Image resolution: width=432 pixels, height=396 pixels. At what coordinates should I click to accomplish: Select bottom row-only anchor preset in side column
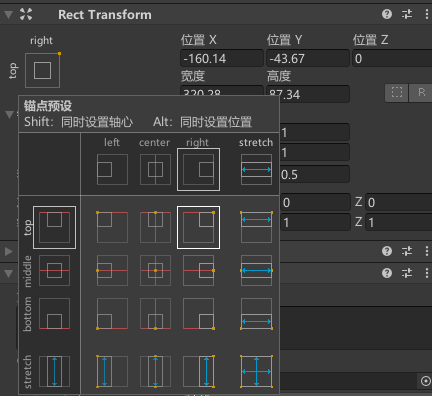click(55, 314)
